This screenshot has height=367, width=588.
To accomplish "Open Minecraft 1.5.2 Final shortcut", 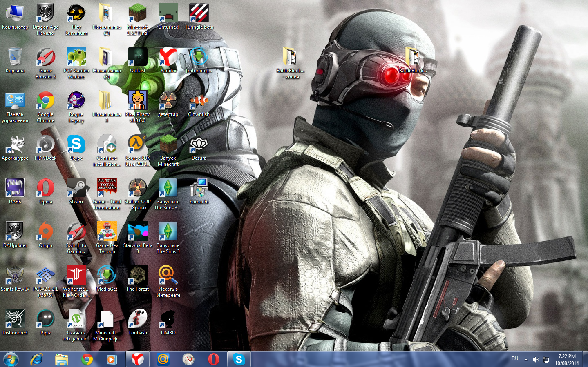I will (x=138, y=19).
